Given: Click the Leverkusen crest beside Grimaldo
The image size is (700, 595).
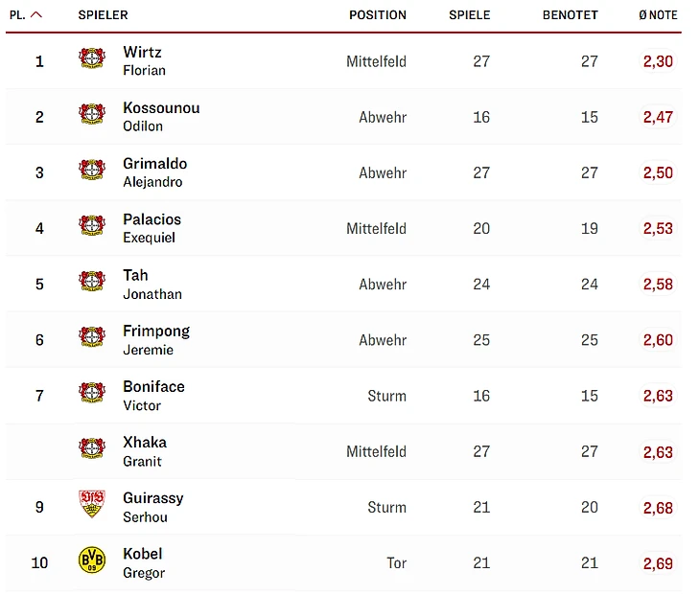Looking at the screenshot, I should [92, 171].
